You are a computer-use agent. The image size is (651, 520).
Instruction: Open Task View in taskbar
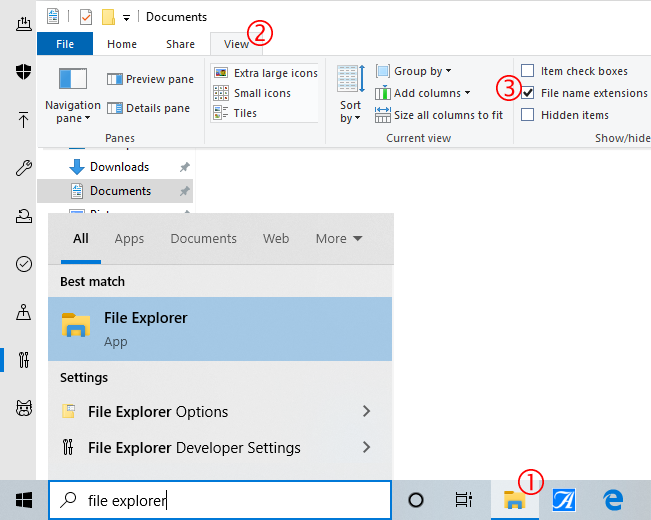pyautogui.click(x=464, y=500)
